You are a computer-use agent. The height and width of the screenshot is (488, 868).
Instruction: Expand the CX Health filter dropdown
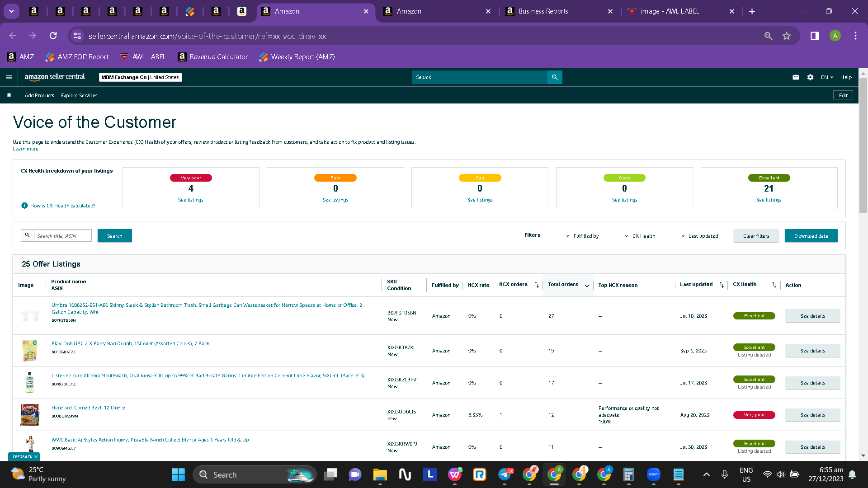[x=640, y=236]
